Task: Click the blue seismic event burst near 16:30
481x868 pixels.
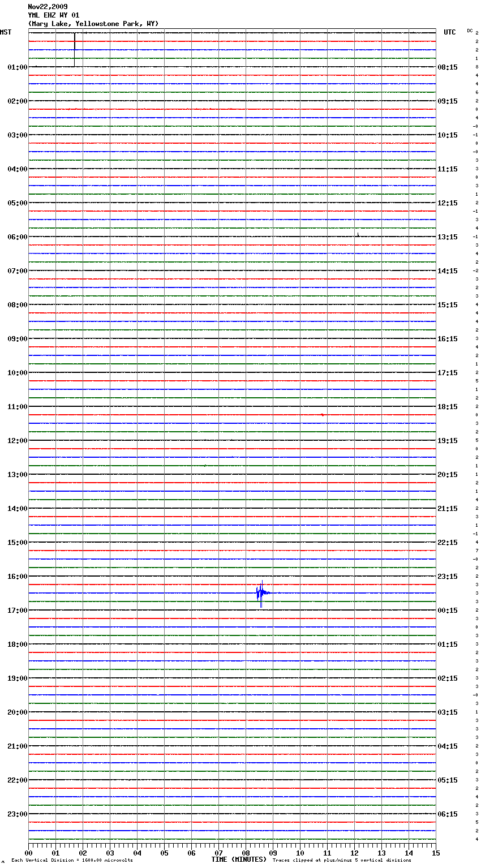Action: (x=262, y=593)
